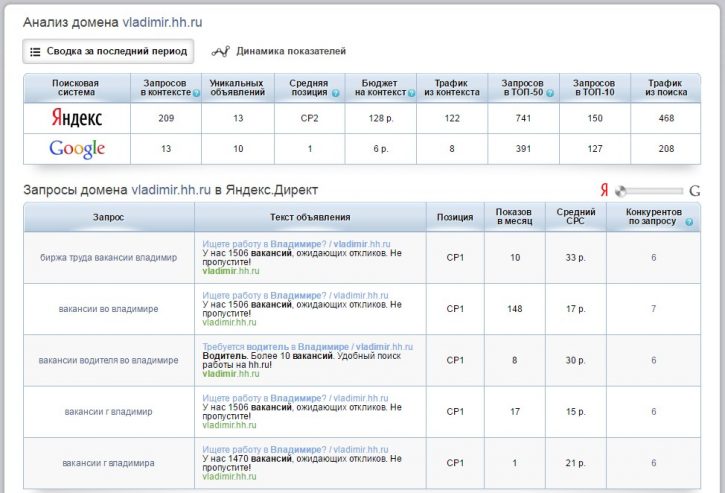Open competitors count in биржа труда row
725x493 pixels.
point(653,258)
